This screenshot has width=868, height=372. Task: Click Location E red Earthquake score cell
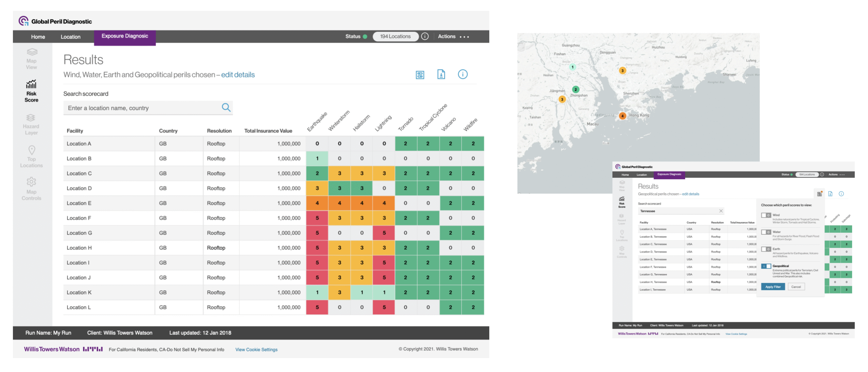pos(317,203)
